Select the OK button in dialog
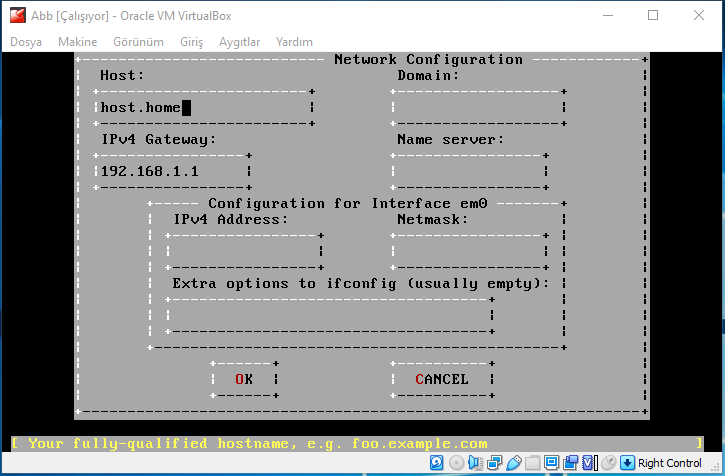 point(244,379)
